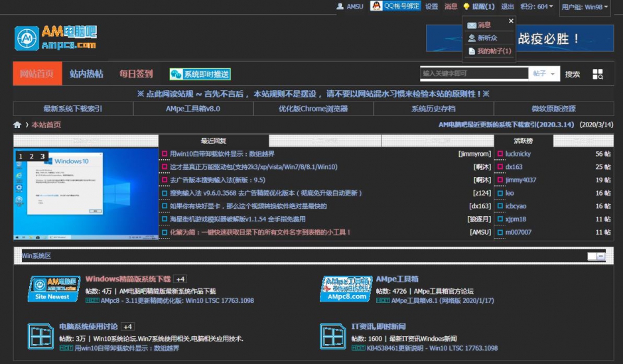
Task: Open 最新系统下载索引 link
Action: tap(73, 109)
